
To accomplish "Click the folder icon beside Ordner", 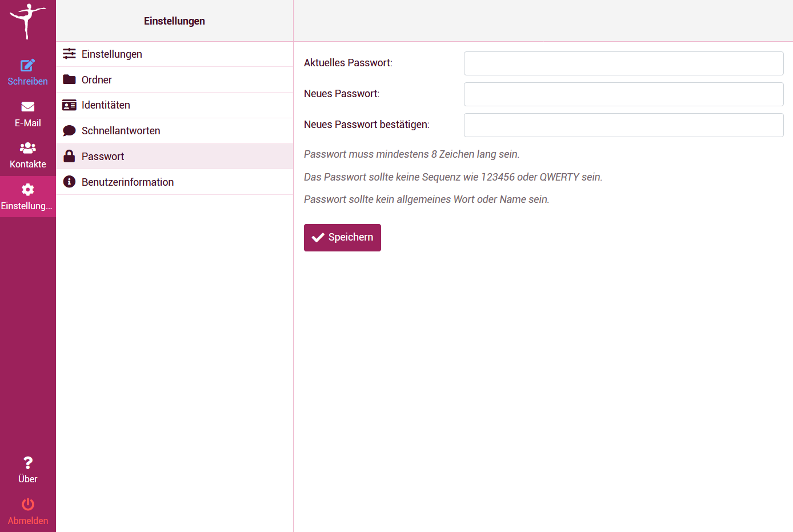I will (69, 79).
